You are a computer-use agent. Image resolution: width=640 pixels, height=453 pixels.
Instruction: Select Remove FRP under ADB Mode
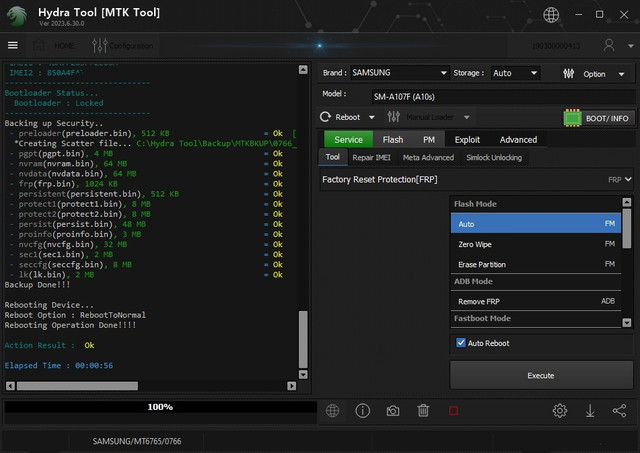pos(536,301)
